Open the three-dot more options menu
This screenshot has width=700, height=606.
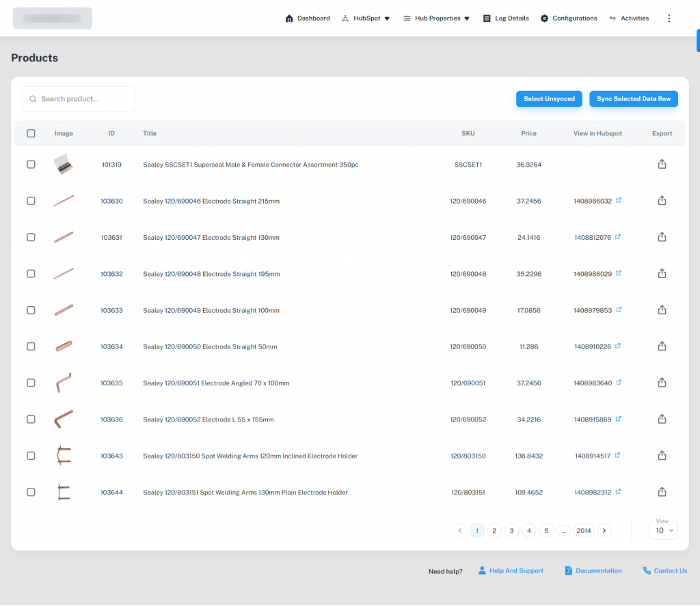point(669,18)
